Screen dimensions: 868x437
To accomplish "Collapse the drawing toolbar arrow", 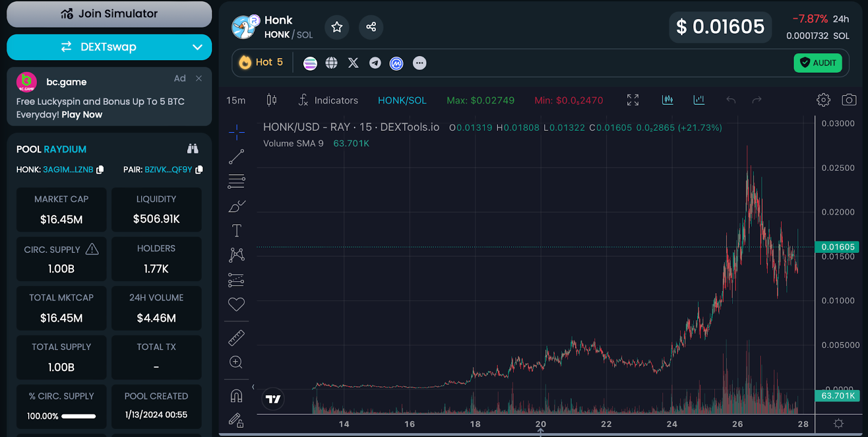I will 253,387.
